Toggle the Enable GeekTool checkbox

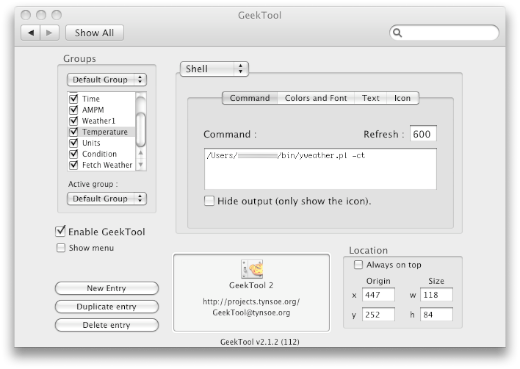(x=60, y=231)
